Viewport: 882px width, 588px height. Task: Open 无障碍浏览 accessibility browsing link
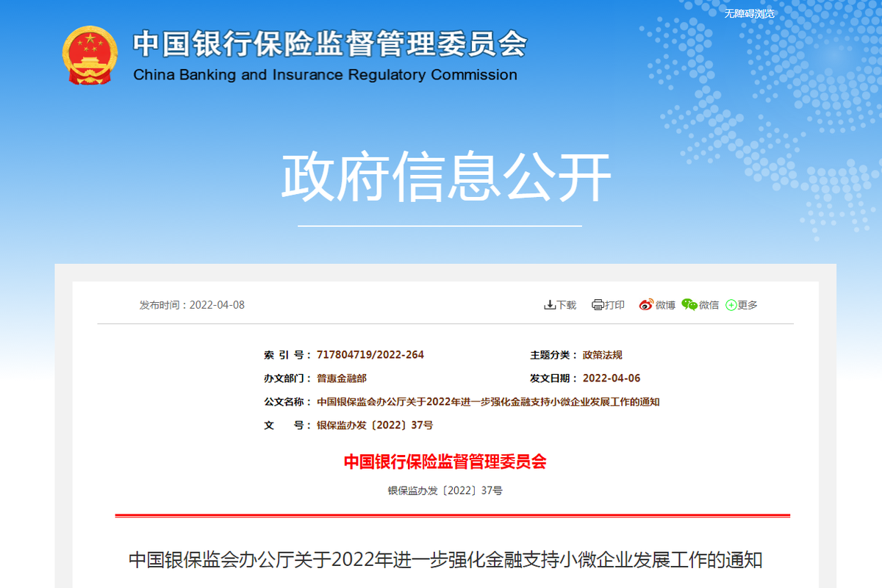749,13
